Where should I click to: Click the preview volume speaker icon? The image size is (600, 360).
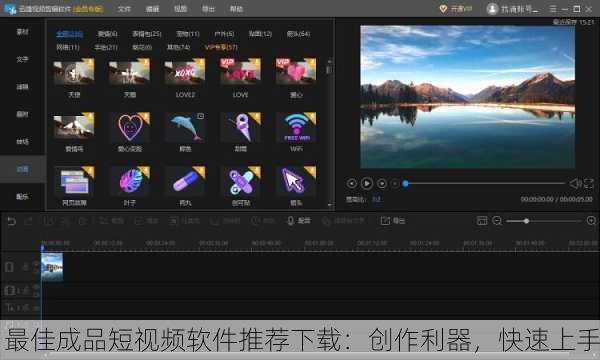[x=574, y=184]
